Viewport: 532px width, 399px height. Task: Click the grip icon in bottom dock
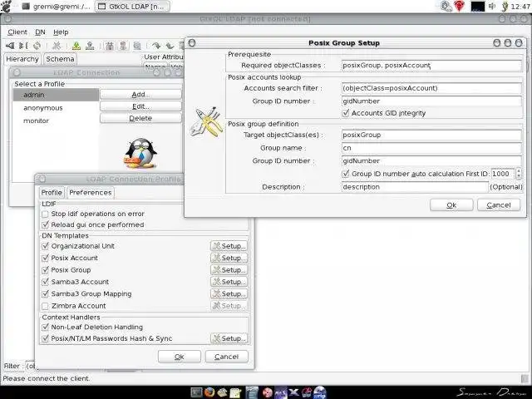(x=319, y=392)
